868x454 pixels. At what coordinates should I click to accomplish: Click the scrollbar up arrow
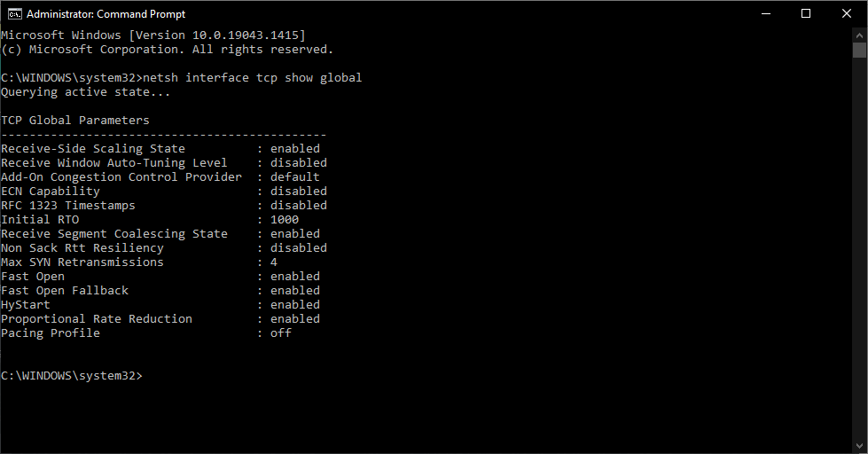pyautogui.click(x=859, y=35)
